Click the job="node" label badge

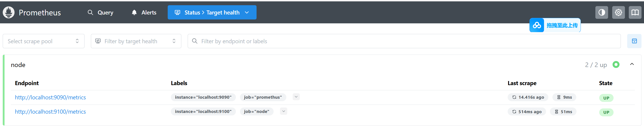tap(257, 112)
